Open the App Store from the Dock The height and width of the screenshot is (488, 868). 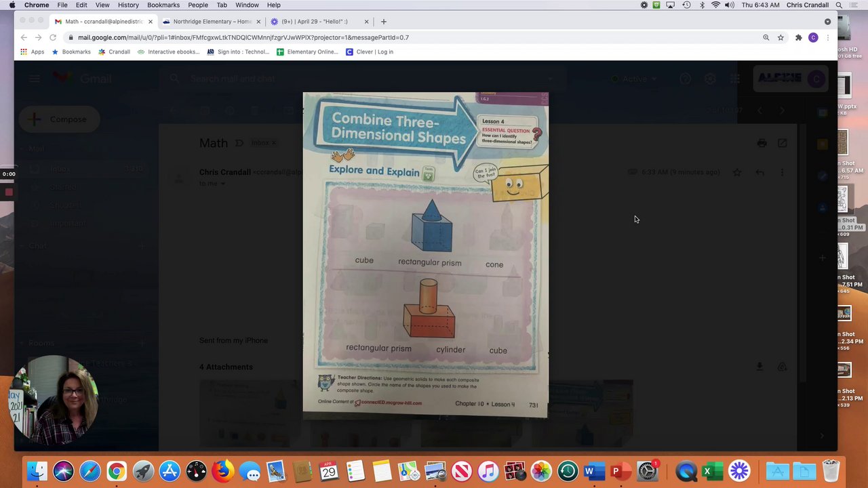(170, 470)
